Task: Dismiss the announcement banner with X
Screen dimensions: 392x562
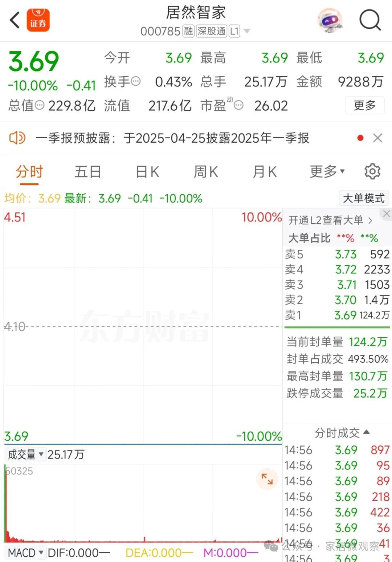Action: (x=377, y=138)
